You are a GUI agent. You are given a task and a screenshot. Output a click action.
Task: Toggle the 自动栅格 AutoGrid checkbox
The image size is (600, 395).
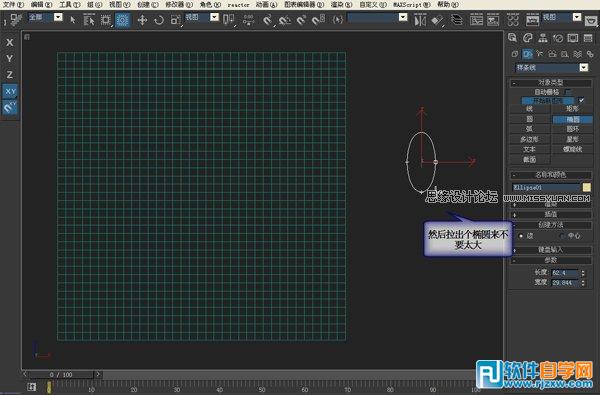(568, 92)
